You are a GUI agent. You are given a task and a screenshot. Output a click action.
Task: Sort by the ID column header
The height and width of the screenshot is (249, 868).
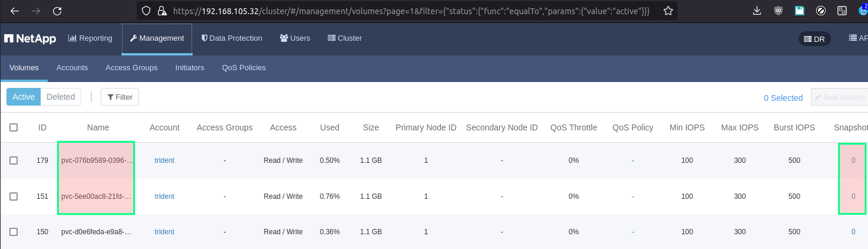[42, 127]
